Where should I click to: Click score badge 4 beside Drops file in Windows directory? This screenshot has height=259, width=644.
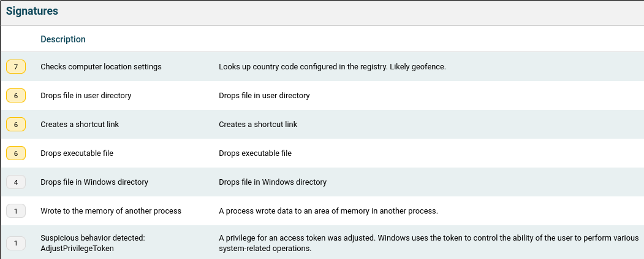[x=15, y=182]
